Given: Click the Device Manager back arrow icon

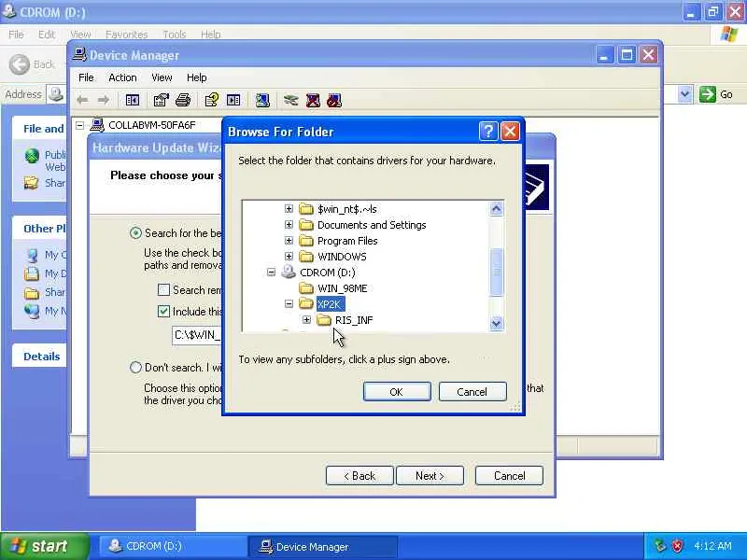Looking at the screenshot, I should (82, 100).
